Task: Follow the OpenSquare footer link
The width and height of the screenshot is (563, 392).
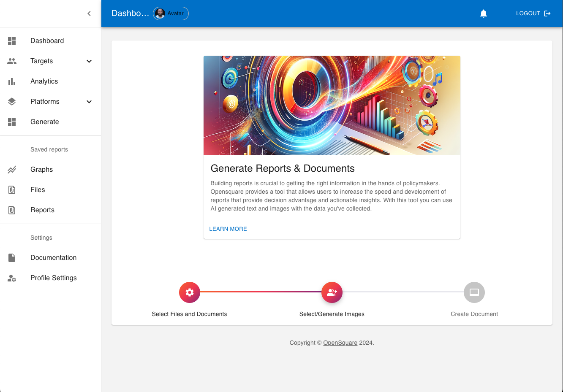Action: tap(340, 343)
